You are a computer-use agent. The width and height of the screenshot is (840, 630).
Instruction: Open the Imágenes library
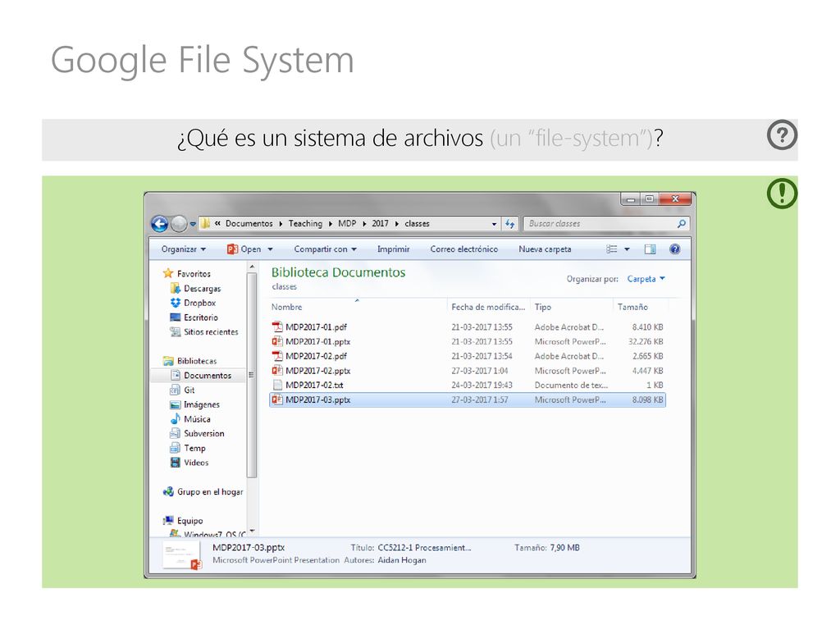pyautogui.click(x=195, y=404)
